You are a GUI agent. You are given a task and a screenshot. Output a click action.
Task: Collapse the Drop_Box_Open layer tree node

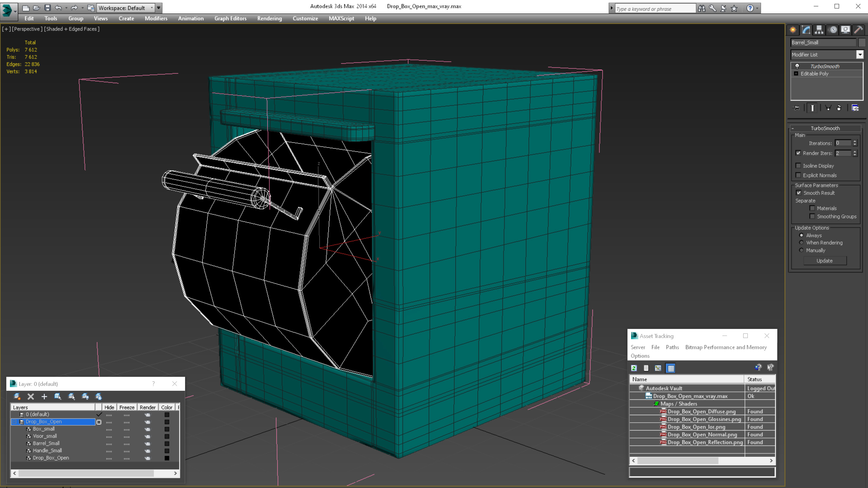pos(14,422)
